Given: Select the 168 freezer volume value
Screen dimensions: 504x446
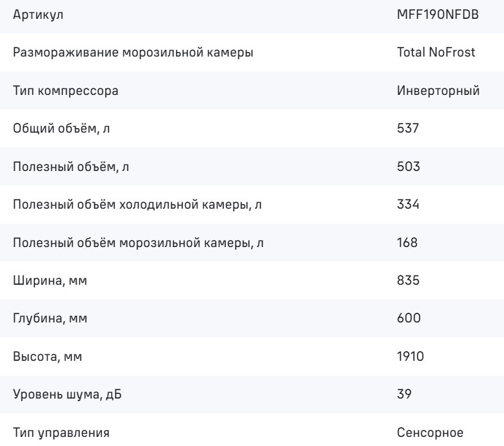Looking at the screenshot, I should point(407,243).
